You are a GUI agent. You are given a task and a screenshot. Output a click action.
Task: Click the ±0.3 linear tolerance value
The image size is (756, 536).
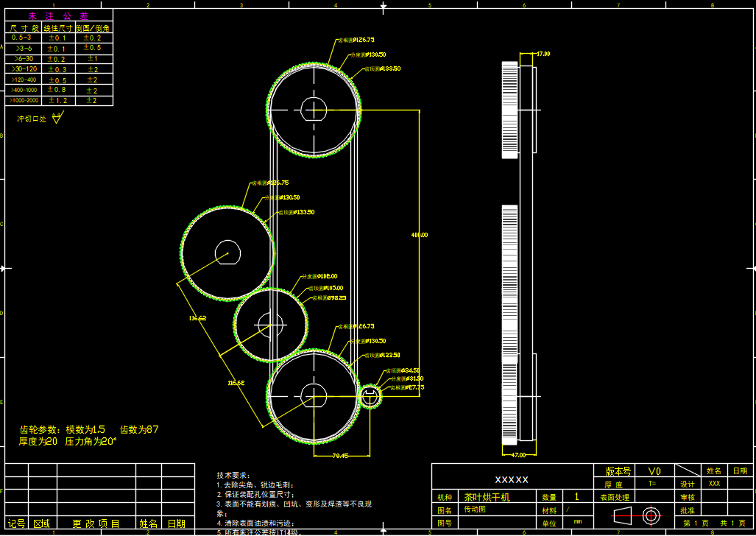tap(58, 69)
